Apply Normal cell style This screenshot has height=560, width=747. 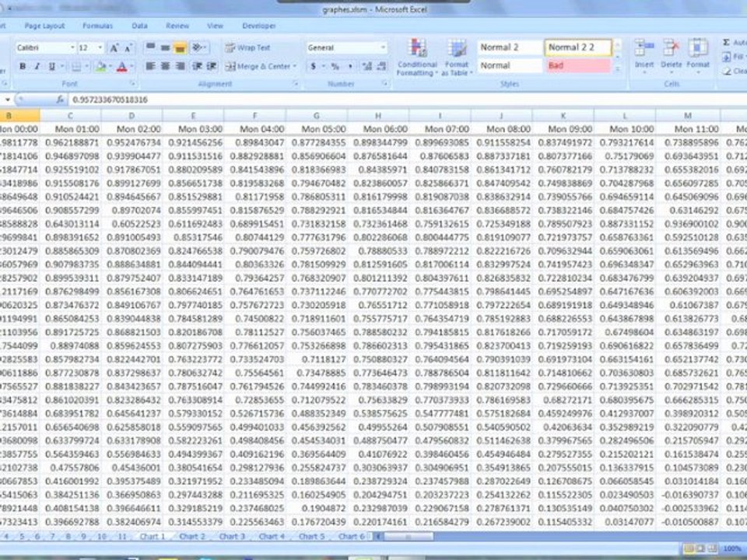click(x=510, y=65)
